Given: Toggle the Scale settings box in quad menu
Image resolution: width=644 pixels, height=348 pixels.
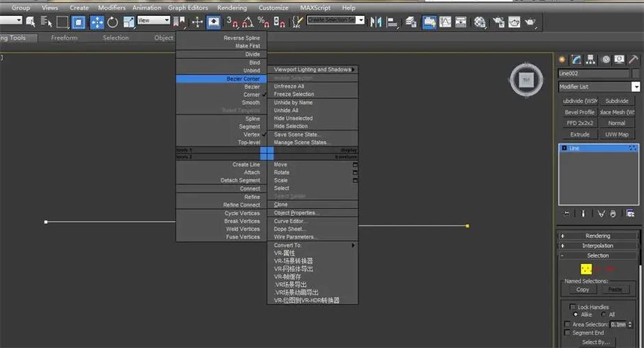Looking at the screenshot, I should click(x=355, y=180).
